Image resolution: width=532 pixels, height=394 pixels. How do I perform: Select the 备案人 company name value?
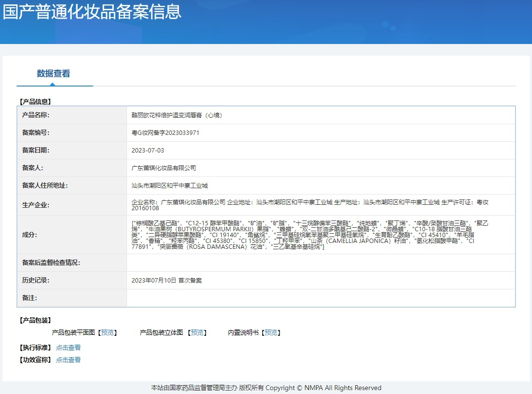pyautogui.click(x=164, y=168)
